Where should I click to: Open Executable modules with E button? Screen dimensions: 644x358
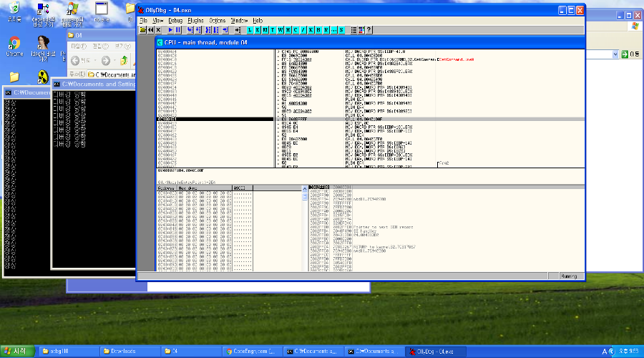point(258,30)
